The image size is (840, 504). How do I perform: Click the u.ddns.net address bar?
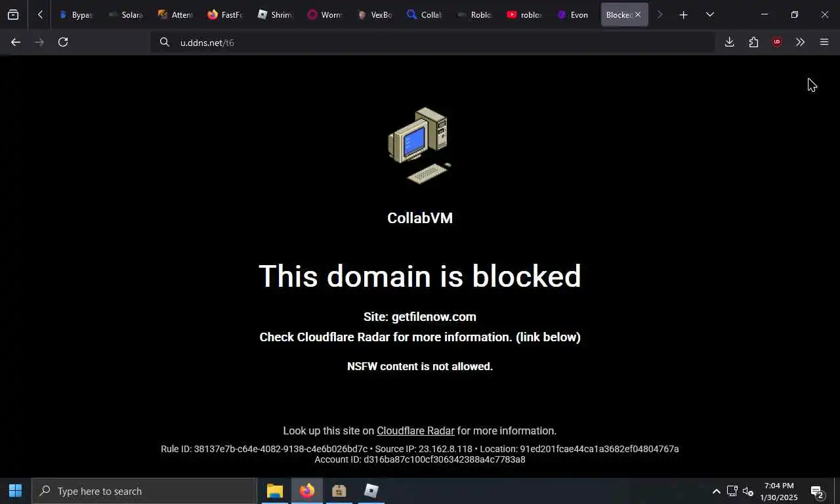point(433,43)
